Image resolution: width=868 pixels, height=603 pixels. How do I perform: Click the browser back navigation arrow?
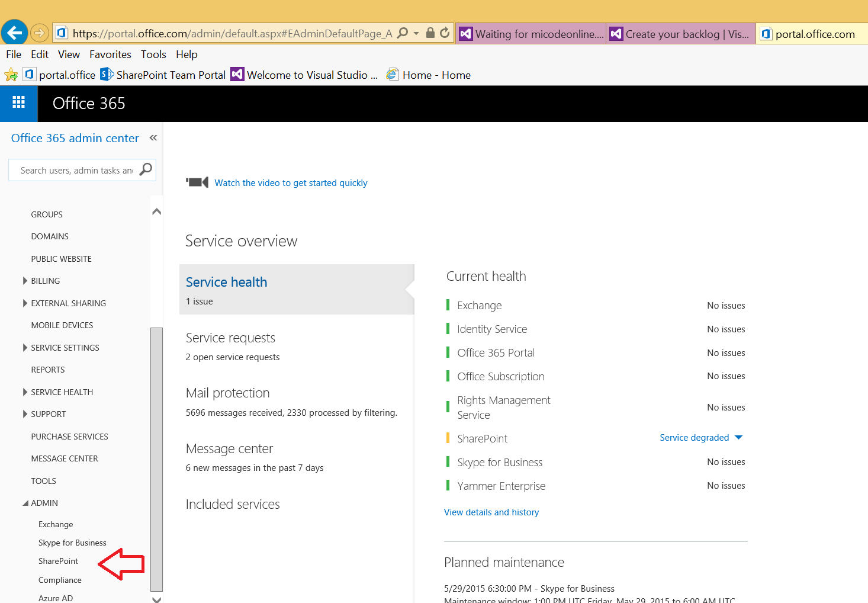tap(14, 32)
